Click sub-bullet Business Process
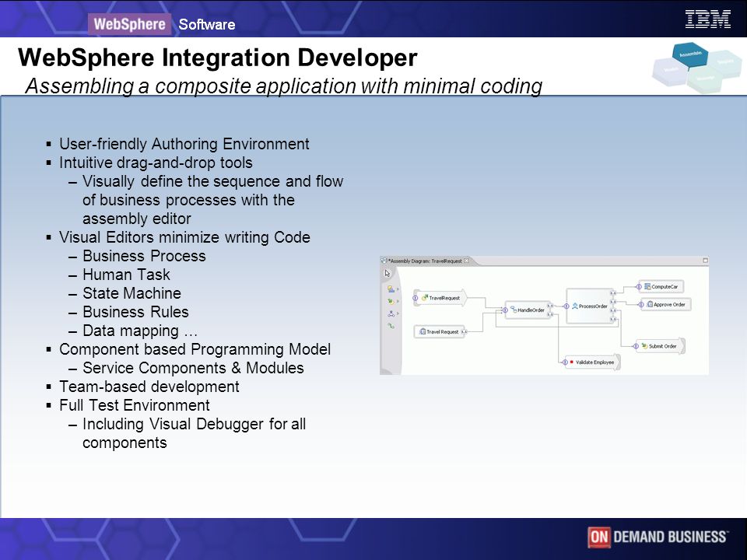The width and height of the screenshot is (747, 560). point(144,256)
